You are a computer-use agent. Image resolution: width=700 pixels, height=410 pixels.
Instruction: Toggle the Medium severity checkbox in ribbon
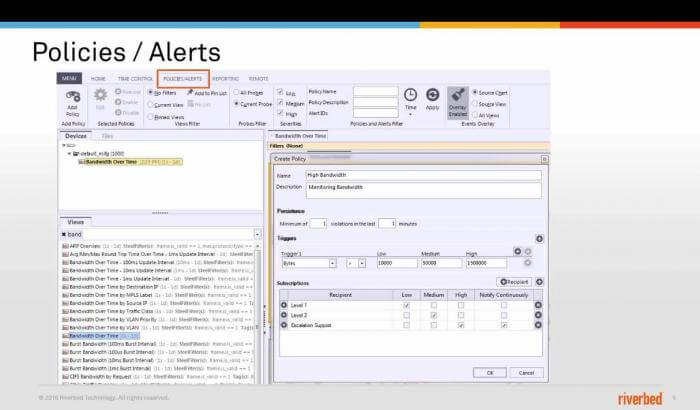click(280, 103)
